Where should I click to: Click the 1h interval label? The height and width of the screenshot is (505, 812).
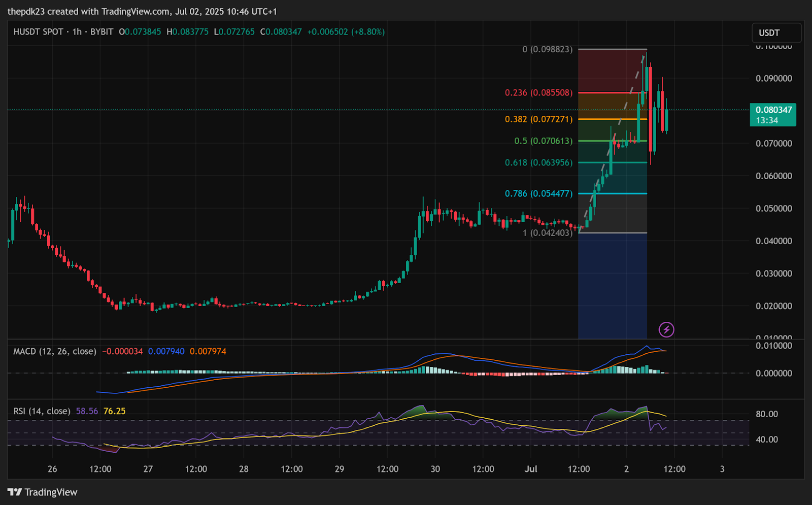coord(77,31)
